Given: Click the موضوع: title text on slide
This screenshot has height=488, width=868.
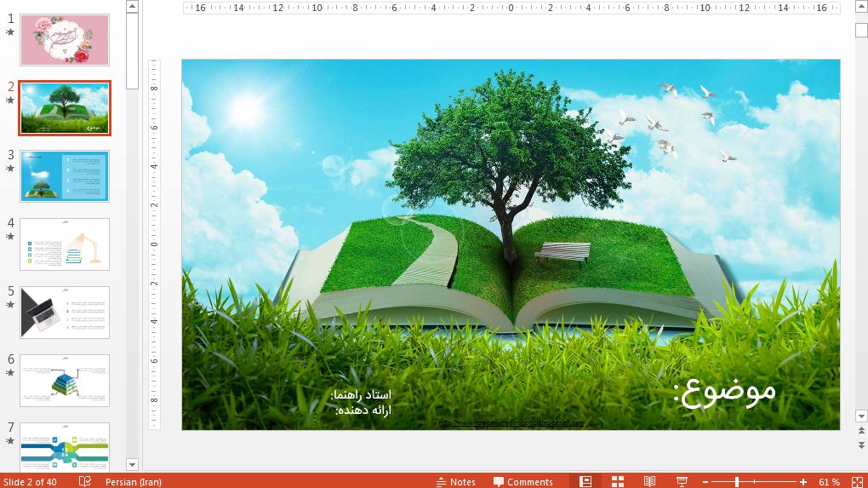Looking at the screenshot, I should 725,393.
